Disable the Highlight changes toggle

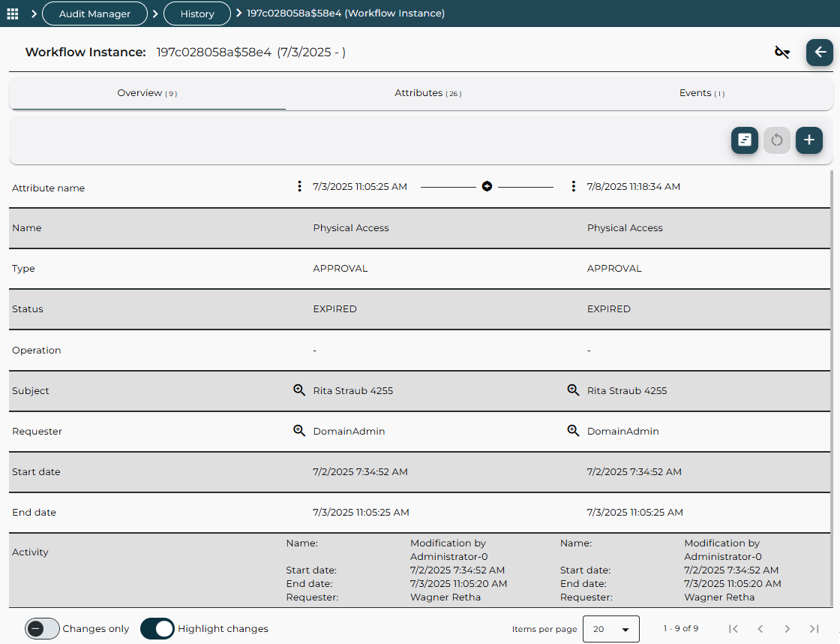point(157,628)
